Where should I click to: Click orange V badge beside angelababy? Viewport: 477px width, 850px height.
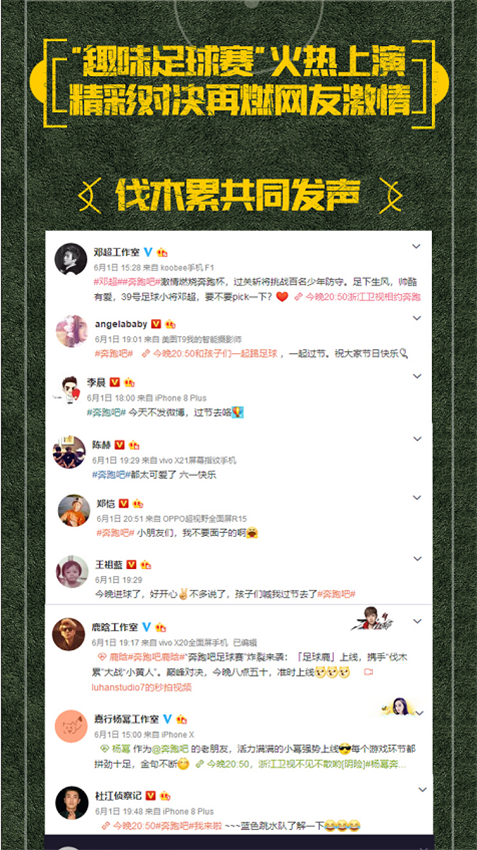pos(156,324)
